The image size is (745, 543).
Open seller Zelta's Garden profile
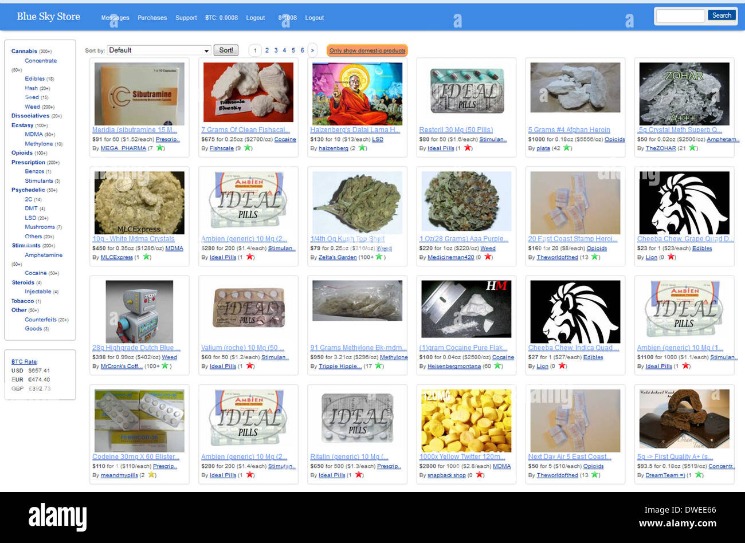337,257
